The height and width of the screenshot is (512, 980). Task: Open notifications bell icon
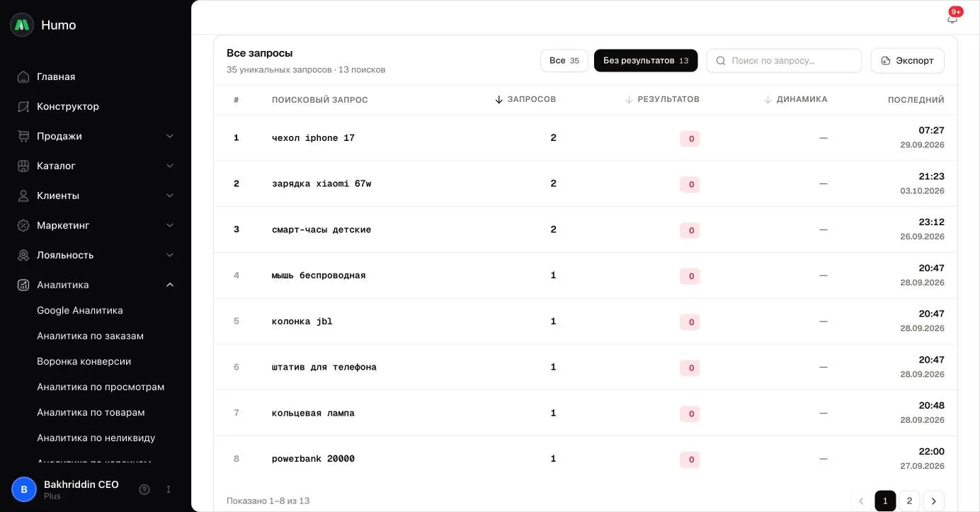pos(952,18)
